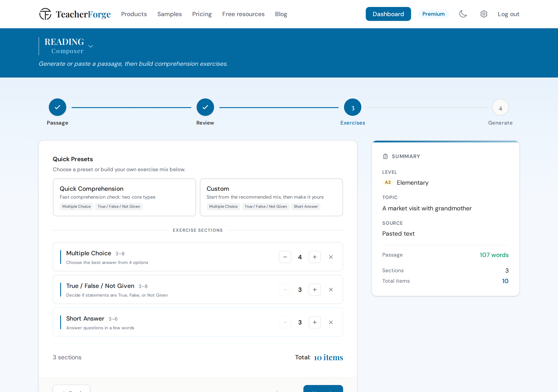Open settings gear icon
Image resolution: width=558 pixels, height=392 pixels.
tap(484, 14)
